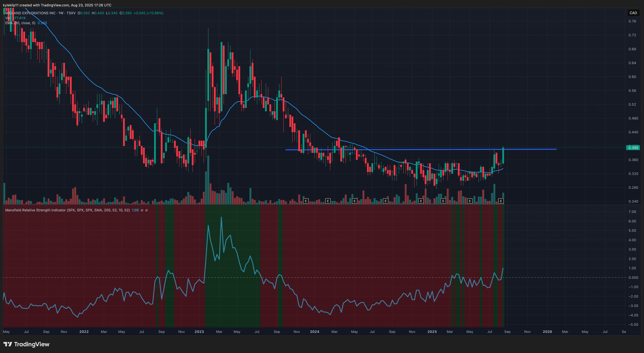This screenshot has width=644, height=353.
Task: Click the earnings E marker nearest May 2025
Action: pos(470,201)
